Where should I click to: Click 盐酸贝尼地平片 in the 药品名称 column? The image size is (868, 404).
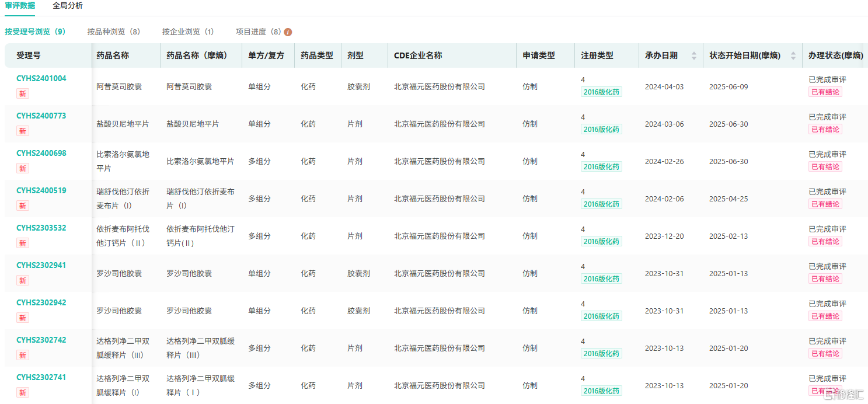[x=123, y=124]
